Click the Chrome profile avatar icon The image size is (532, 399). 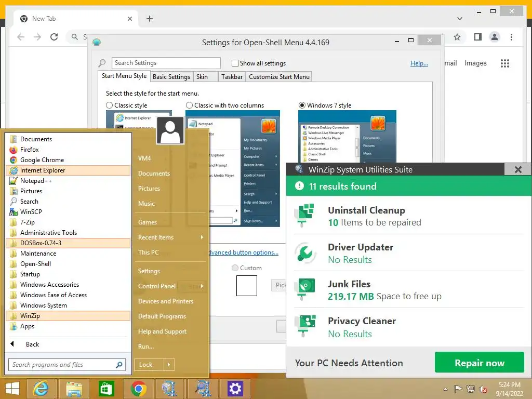[495, 37]
